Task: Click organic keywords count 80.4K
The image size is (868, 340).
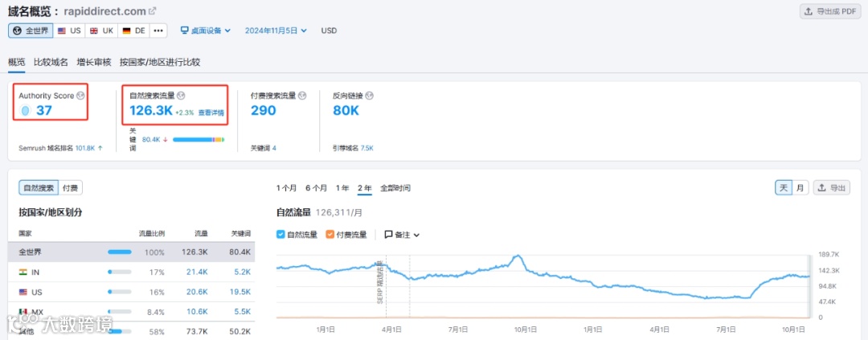Action: tap(151, 140)
